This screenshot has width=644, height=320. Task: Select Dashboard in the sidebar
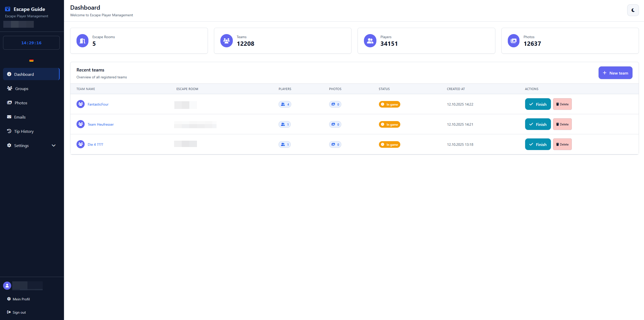[24, 74]
